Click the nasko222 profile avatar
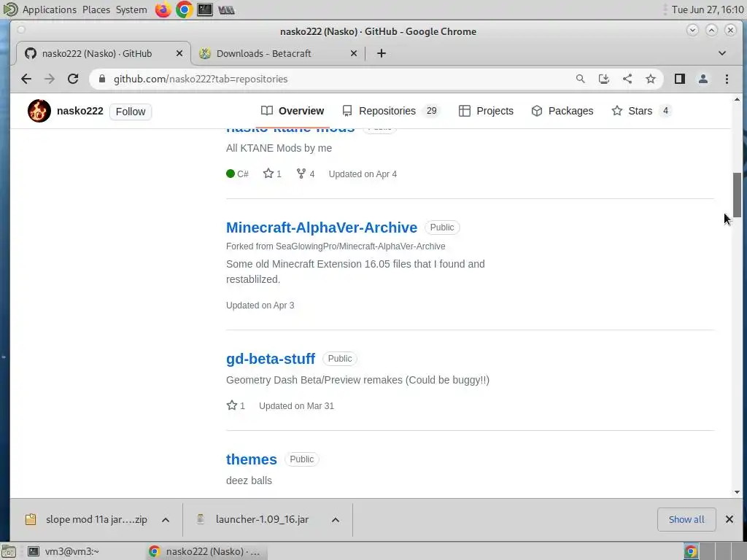 click(39, 111)
